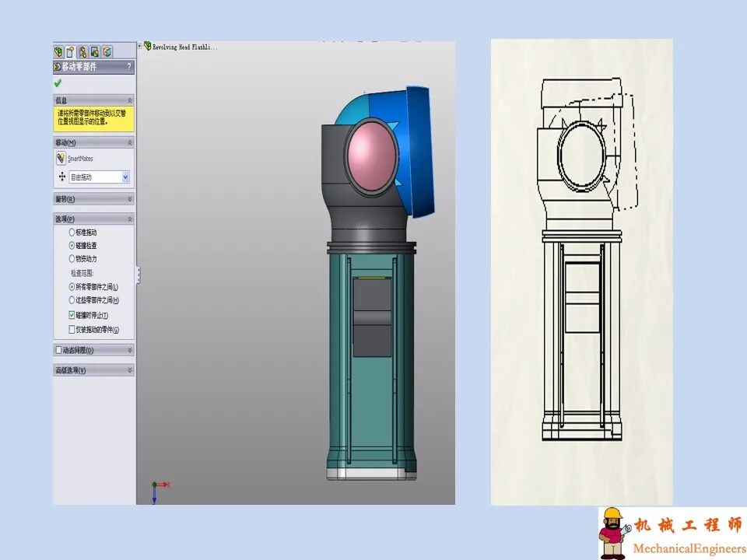Select the first PropertyManager tab icon
The height and width of the screenshot is (560, 747).
click(58, 52)
